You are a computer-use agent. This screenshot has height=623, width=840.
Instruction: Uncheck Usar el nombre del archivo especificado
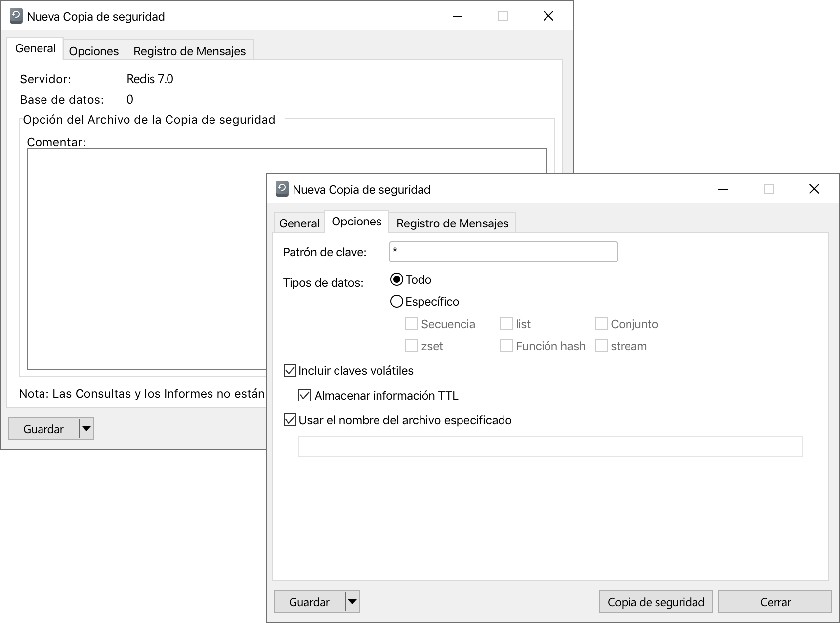pyautogui.click(x=289, y=420)
